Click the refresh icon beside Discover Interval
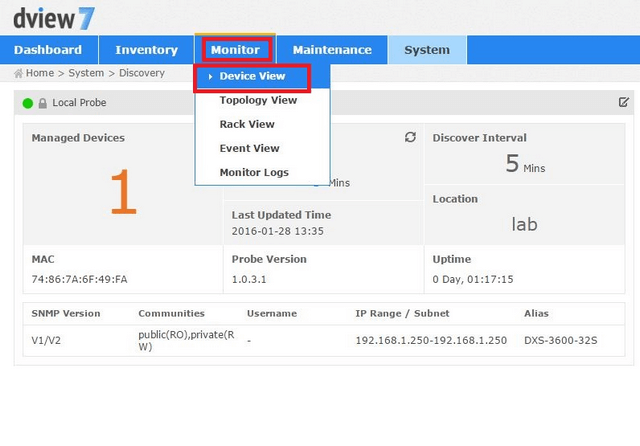 coord(410,137)
